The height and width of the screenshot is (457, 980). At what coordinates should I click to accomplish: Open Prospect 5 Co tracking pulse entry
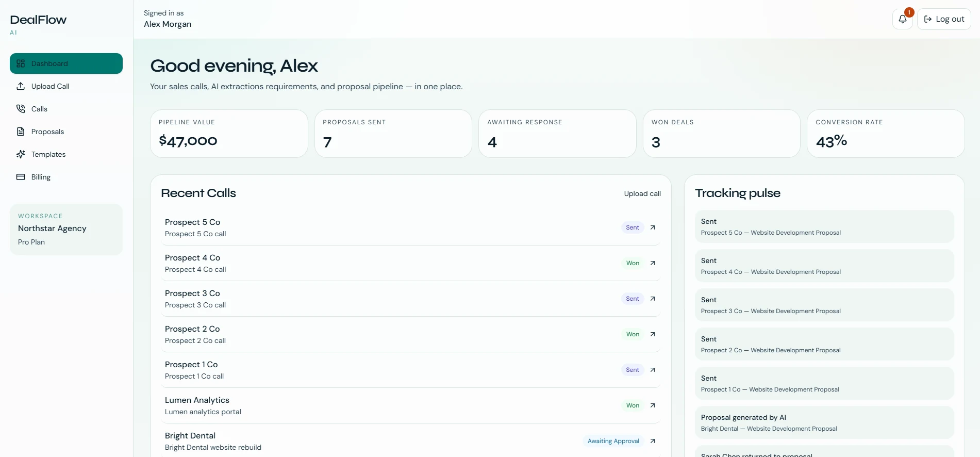pyautogui.click(x=824, y=226)
